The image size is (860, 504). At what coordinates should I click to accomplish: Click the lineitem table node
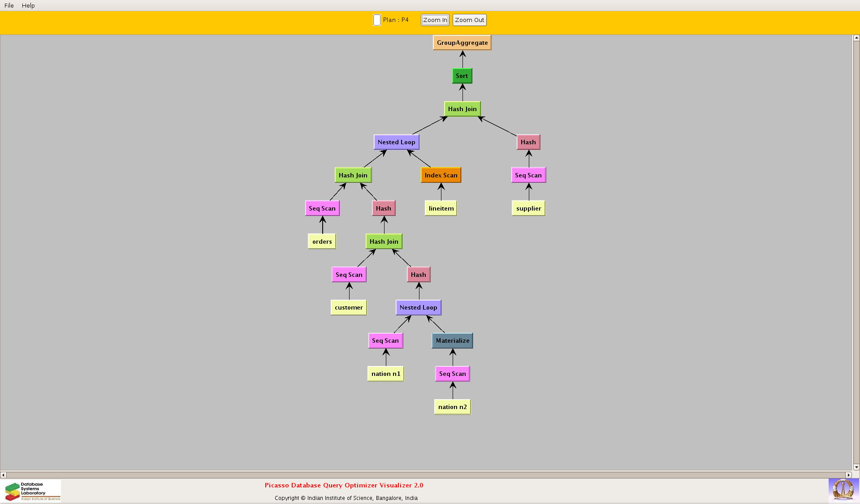point(441,208)
